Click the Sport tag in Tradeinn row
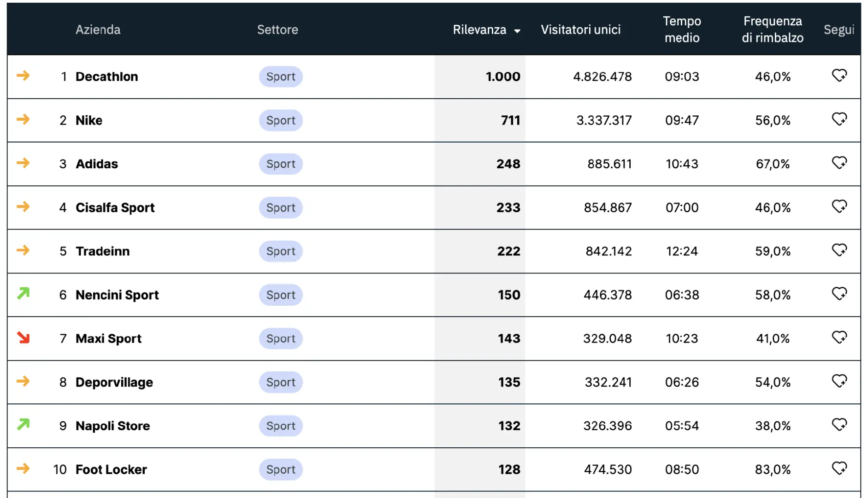Viewport: 868px width, 498px height. (281, 251)
